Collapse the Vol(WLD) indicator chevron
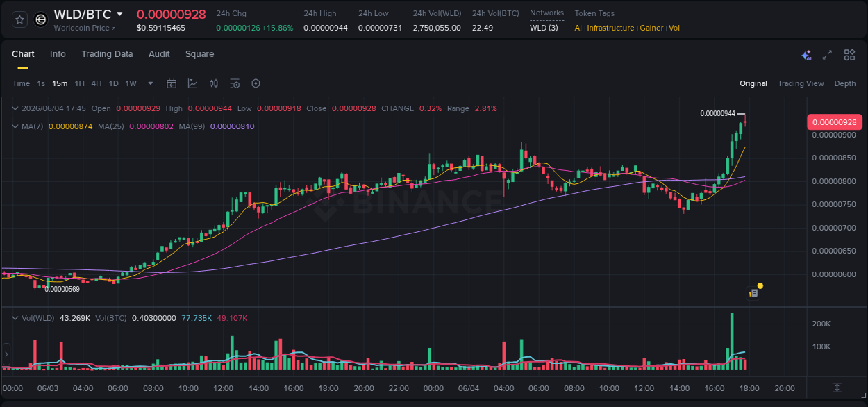868x407 pixels. pyautogui.click(x=15, y=317)
